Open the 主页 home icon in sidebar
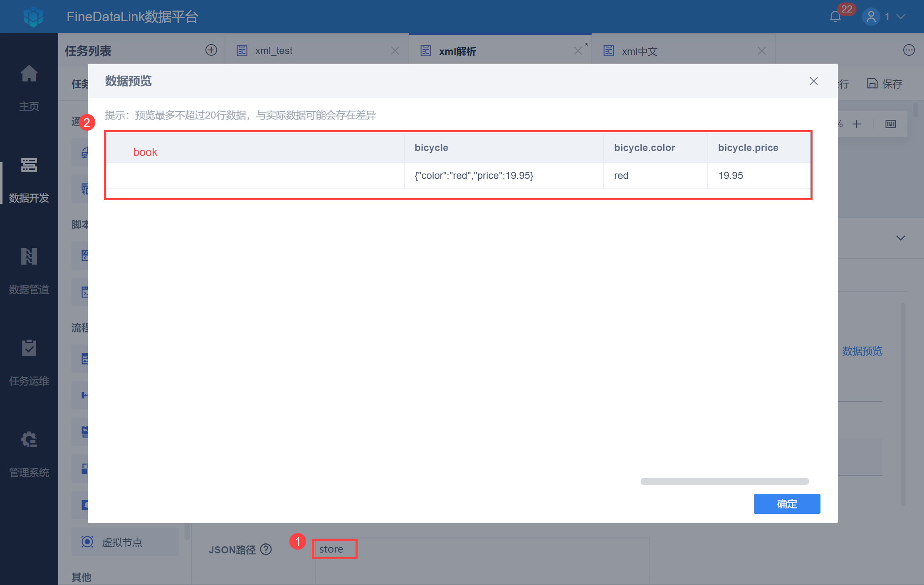 (x=29, y=74)
